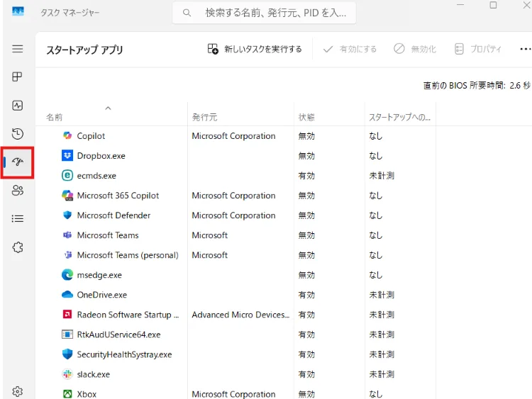Click 新しいタスクを実行する button

click(x=255, y=49)
